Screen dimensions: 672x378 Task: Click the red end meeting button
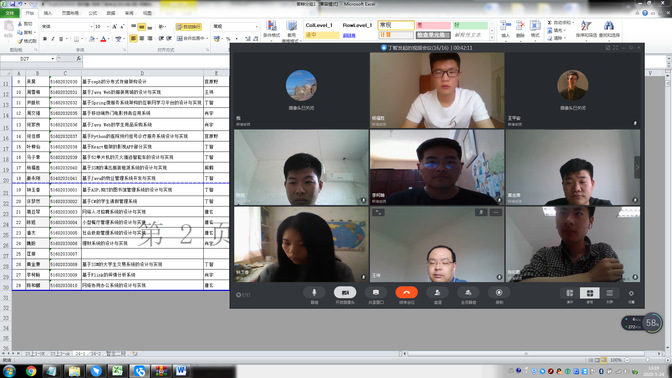[x=406, y=293]
